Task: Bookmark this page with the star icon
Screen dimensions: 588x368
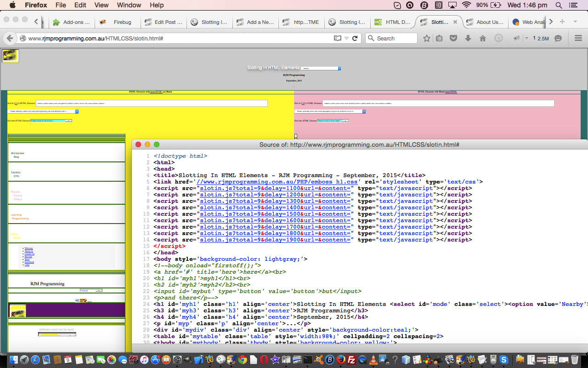Action: (427, 39)
